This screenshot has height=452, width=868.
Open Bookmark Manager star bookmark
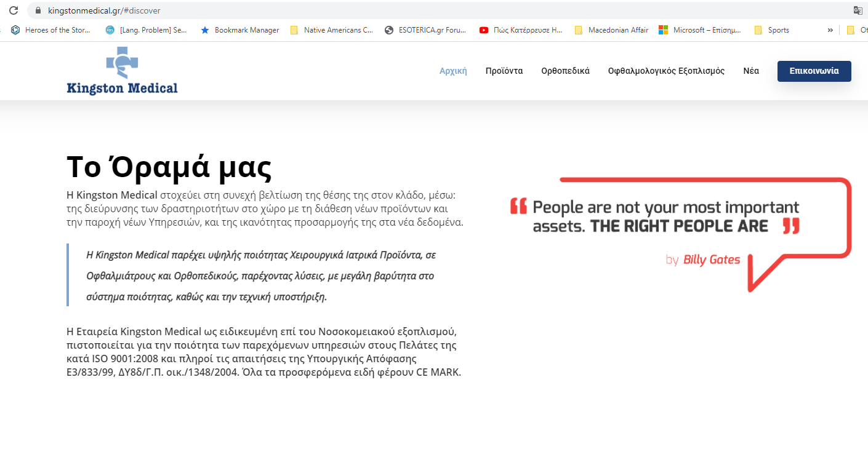pyautogui.click(x=239, y=30)
